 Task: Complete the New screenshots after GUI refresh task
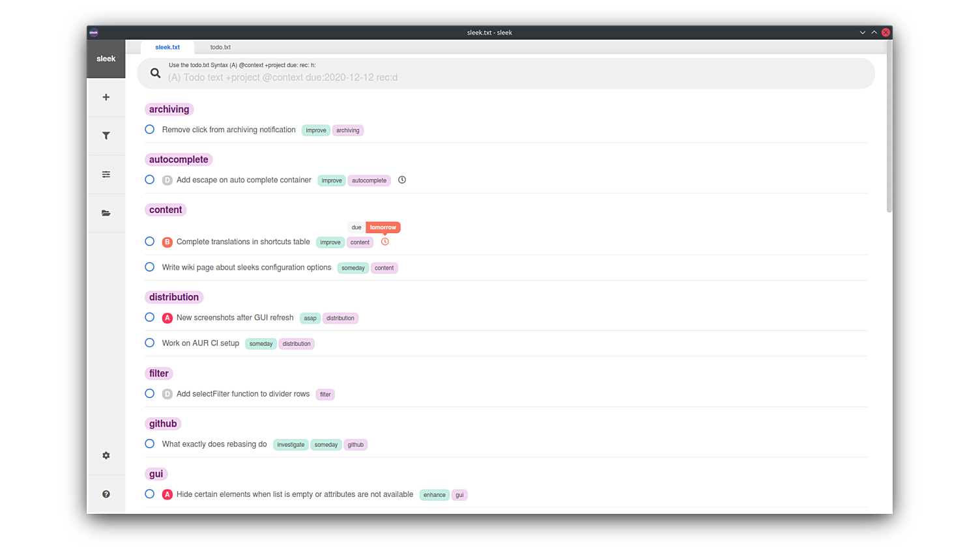150,317
